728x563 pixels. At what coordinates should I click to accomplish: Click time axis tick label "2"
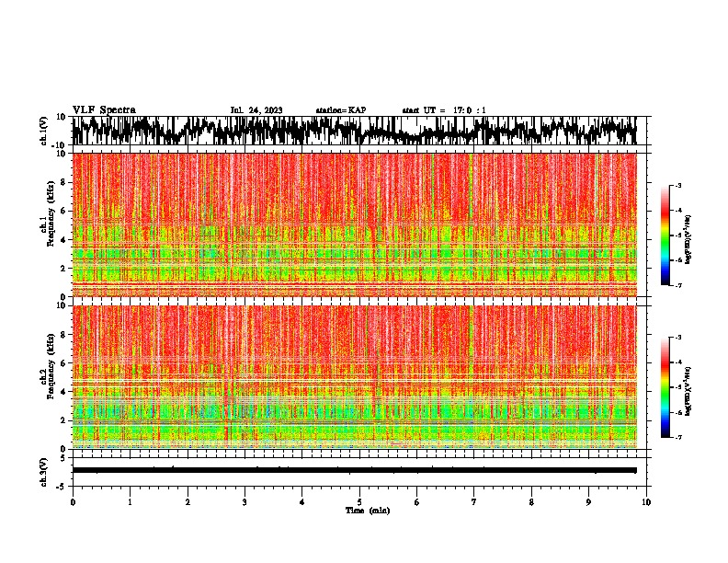[188, 502]
